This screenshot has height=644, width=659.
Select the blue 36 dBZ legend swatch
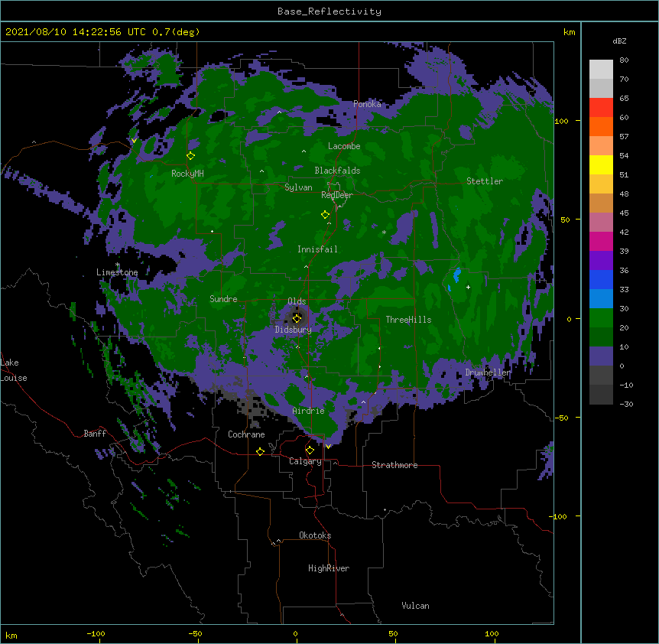click(x=601, y=279)
